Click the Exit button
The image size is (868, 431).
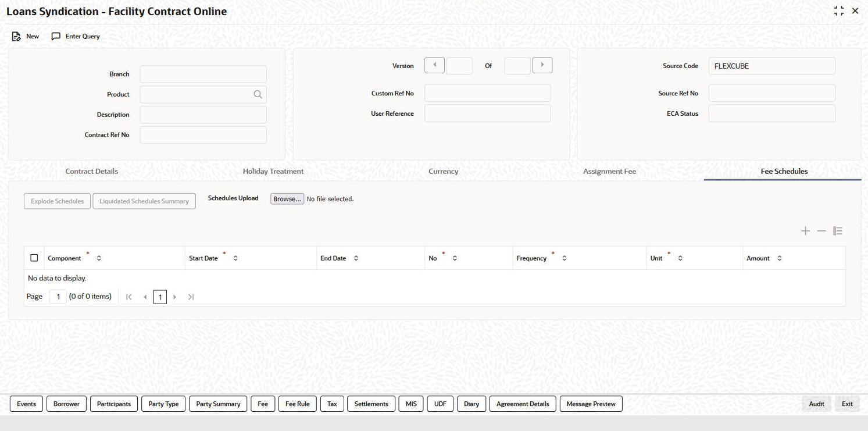coord(847,404)
